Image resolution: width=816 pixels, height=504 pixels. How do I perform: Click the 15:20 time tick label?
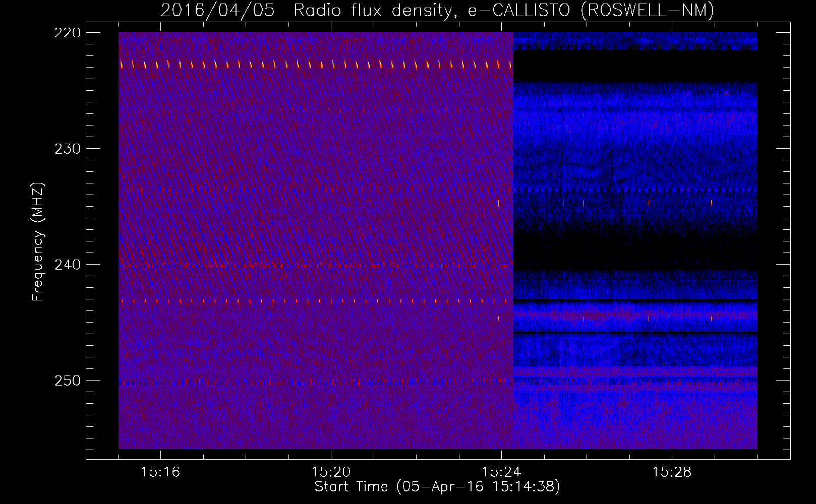pos(331,472)
